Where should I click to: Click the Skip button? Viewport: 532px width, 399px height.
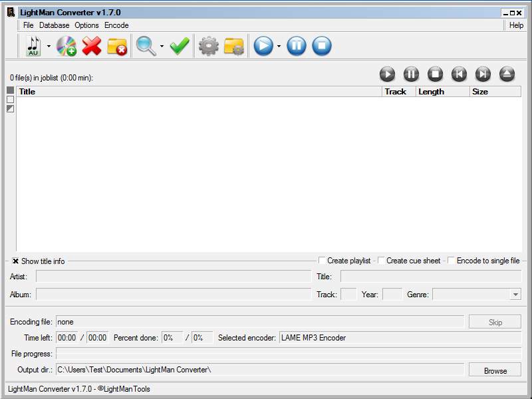(x=495, y=322)
